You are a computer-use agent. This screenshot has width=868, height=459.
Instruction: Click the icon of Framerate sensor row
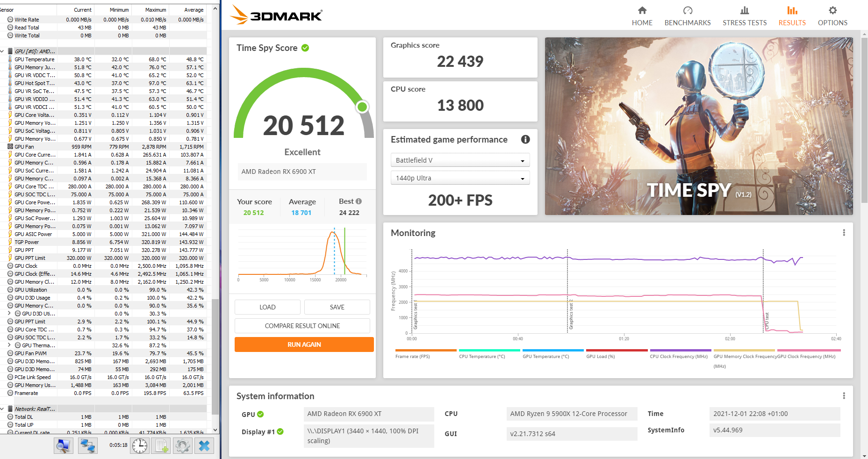tap(10, 393)
